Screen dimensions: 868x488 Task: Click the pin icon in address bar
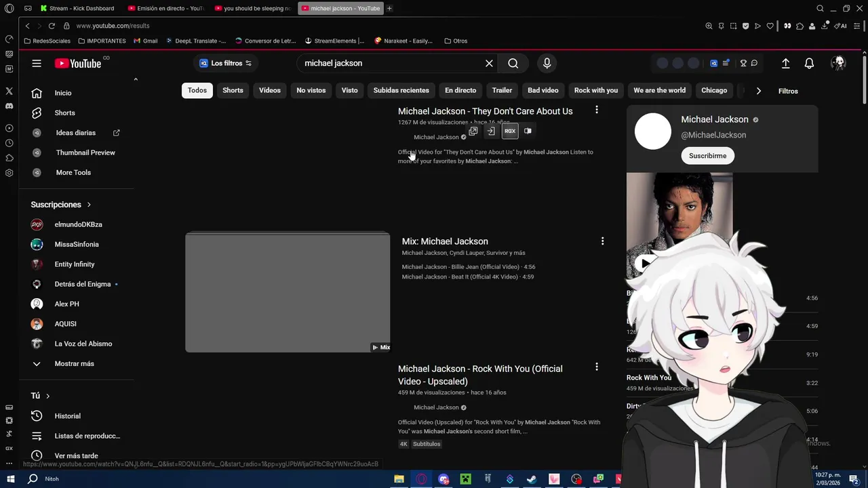pyautogui.click(x=721, y=26)
